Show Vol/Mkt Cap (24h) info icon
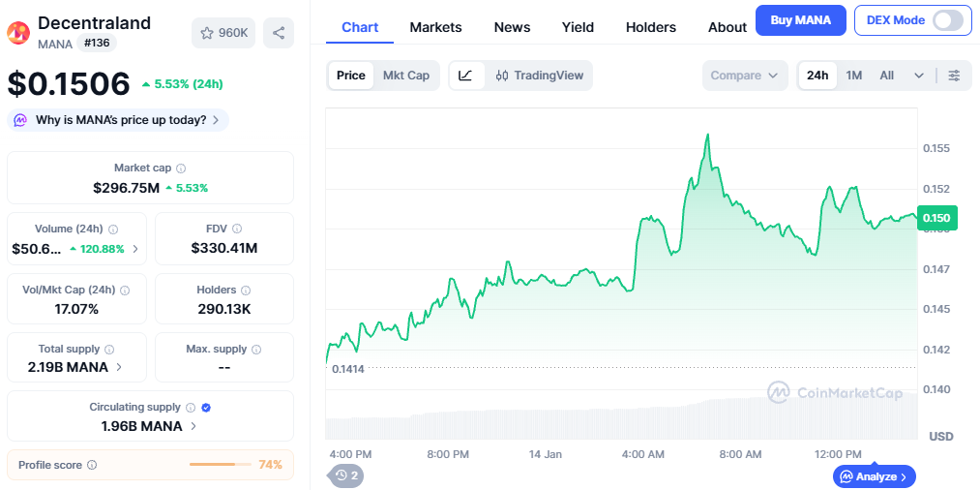The height and width of the screenshot is (490, 980). (x=125, y=291)
